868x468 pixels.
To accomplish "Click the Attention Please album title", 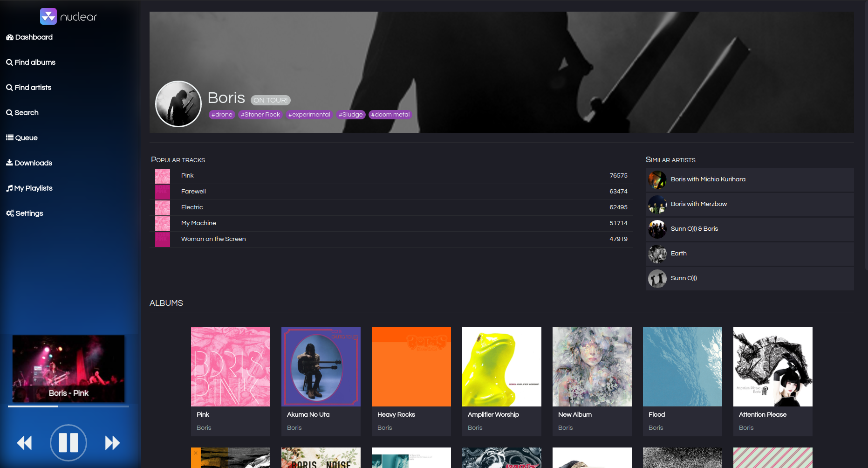I will click(x=763, y=415).
